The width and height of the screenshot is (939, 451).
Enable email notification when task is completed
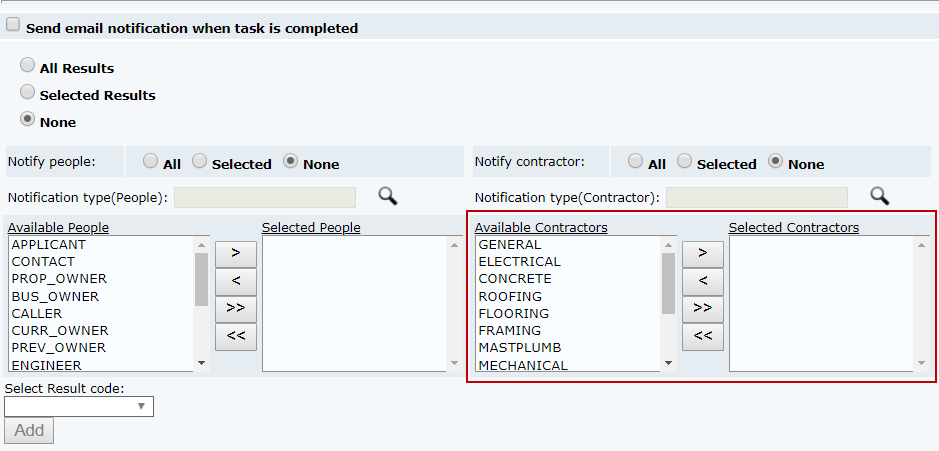(14, 26)
